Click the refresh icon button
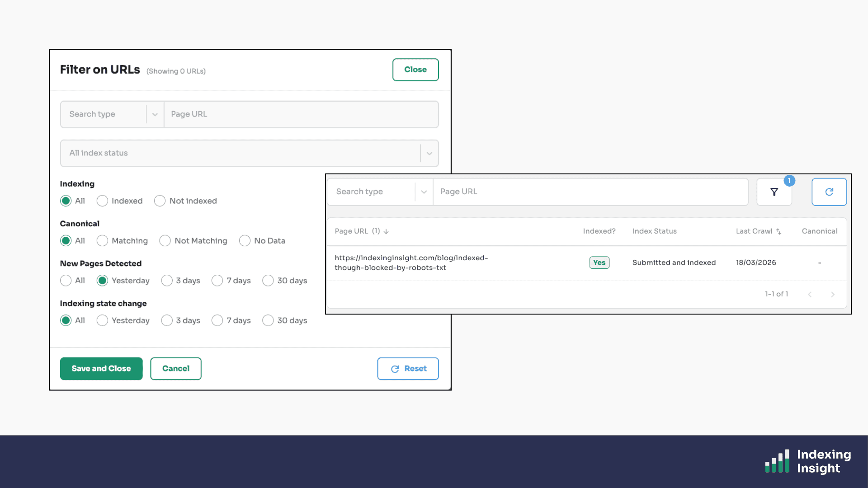Image resolution: width=868 pixels, height=488 pixels. (x=829, y=192)
